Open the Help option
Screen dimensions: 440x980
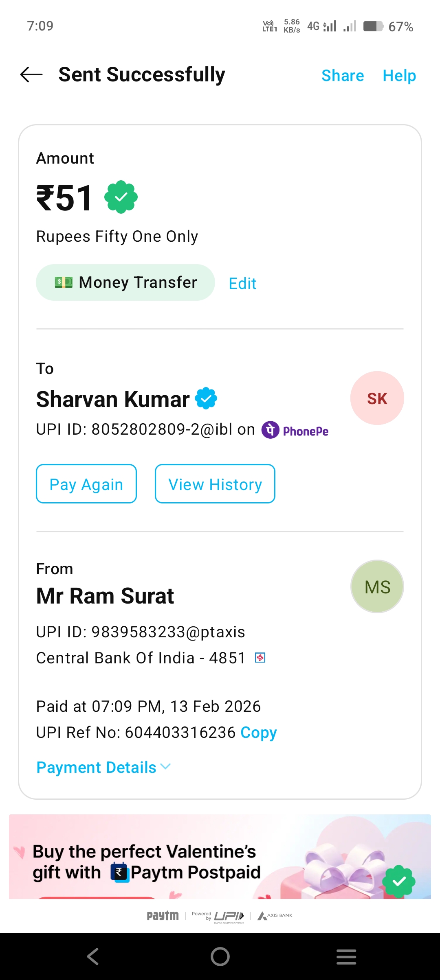click(x=399, y=76)
